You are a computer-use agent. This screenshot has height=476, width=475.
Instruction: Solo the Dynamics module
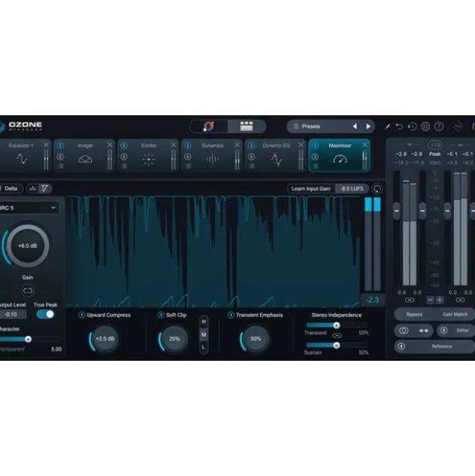point(188,157)
